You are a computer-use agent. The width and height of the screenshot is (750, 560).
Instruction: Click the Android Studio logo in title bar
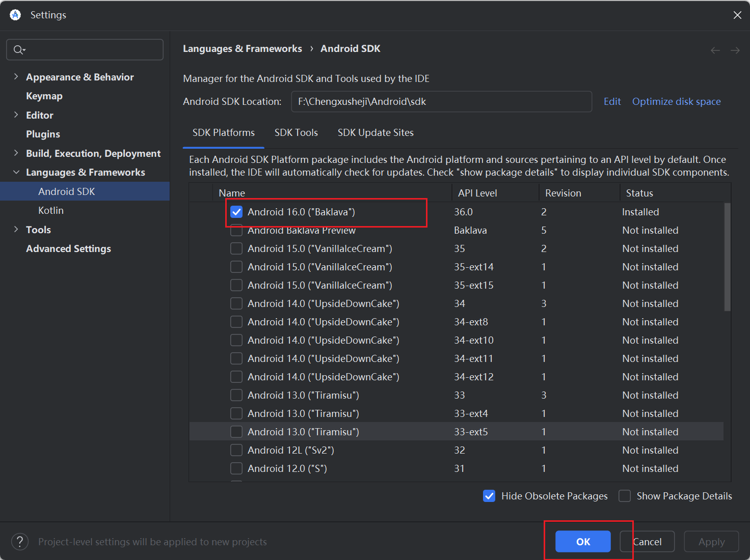tap(15, 15)
